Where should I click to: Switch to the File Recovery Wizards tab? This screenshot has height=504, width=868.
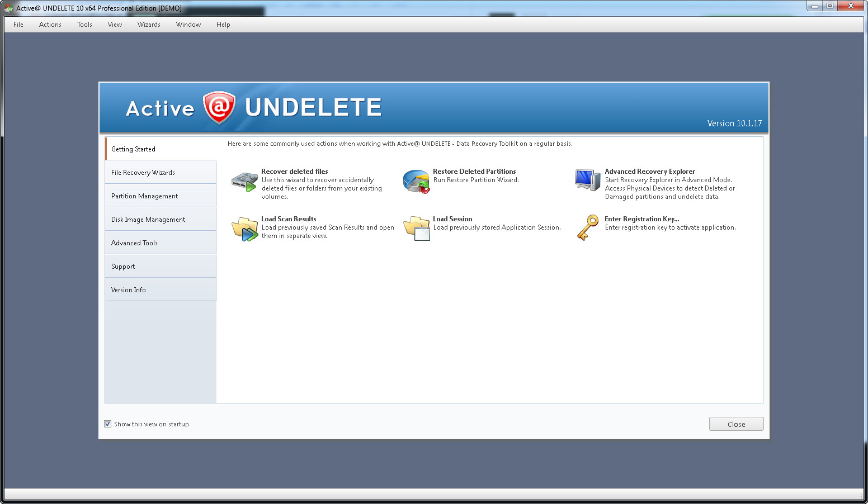tap(143, 172)
